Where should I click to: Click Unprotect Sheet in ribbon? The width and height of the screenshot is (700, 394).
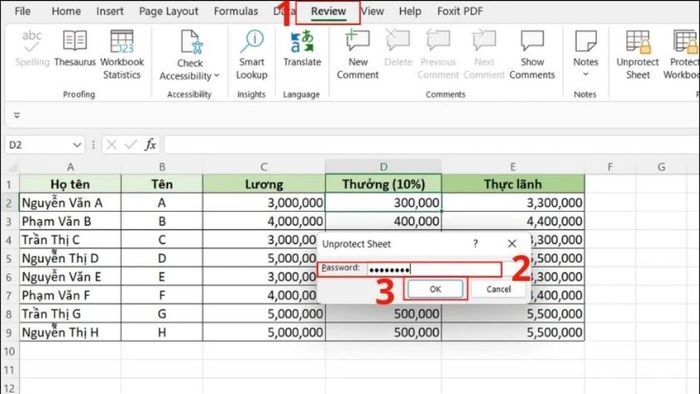tap(638, 54)
